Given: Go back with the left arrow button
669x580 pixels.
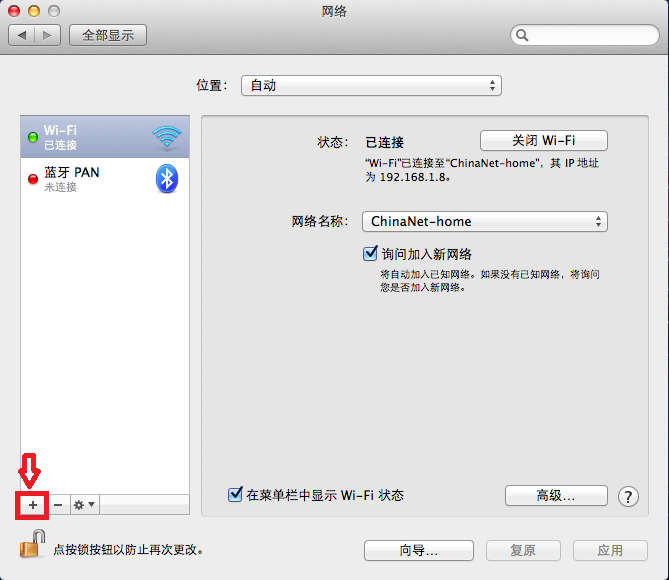Looking at the screenshot, I should [x=23, y=35].
